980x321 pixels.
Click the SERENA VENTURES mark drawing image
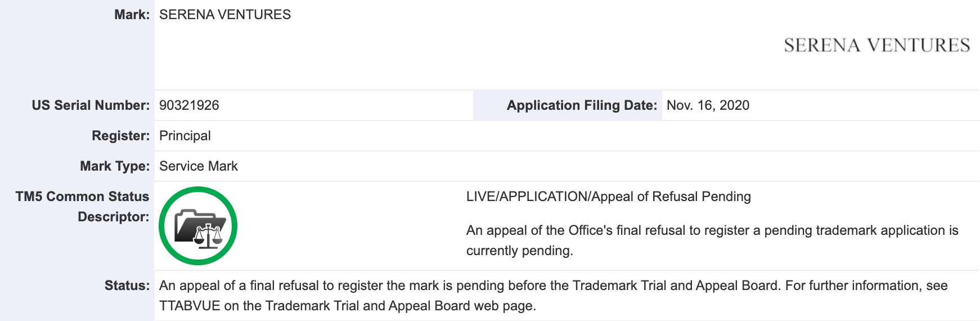pyautogui.click(x=876, y=45)
